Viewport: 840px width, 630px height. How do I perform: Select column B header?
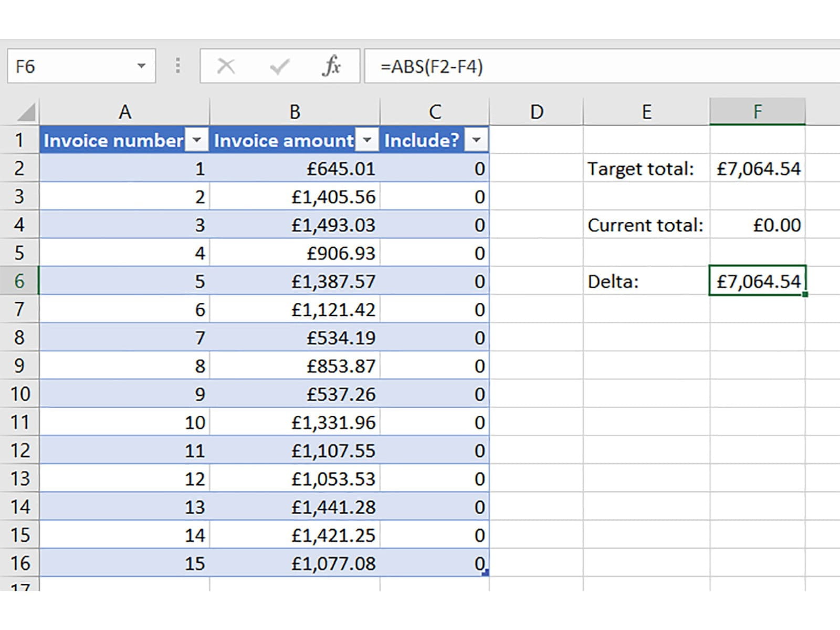295,112
